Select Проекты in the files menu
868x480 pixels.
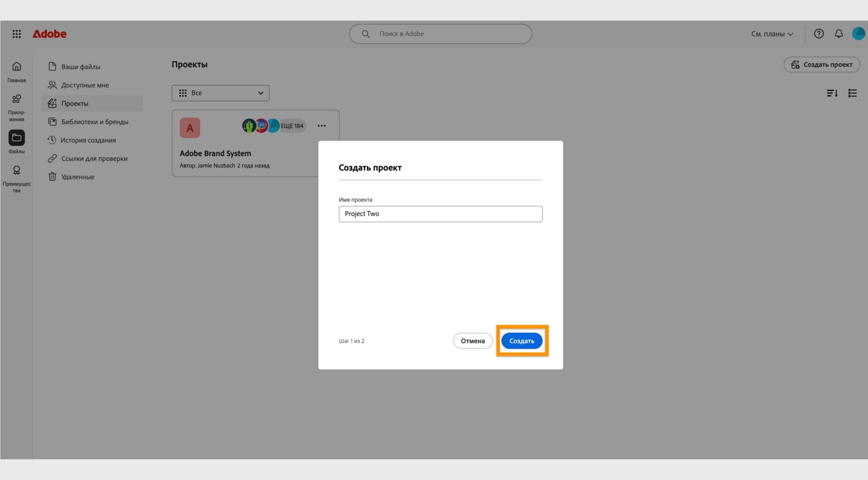coord(92,103)
